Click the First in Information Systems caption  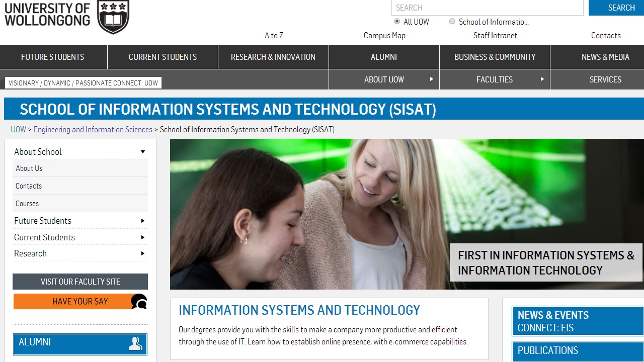546,262
